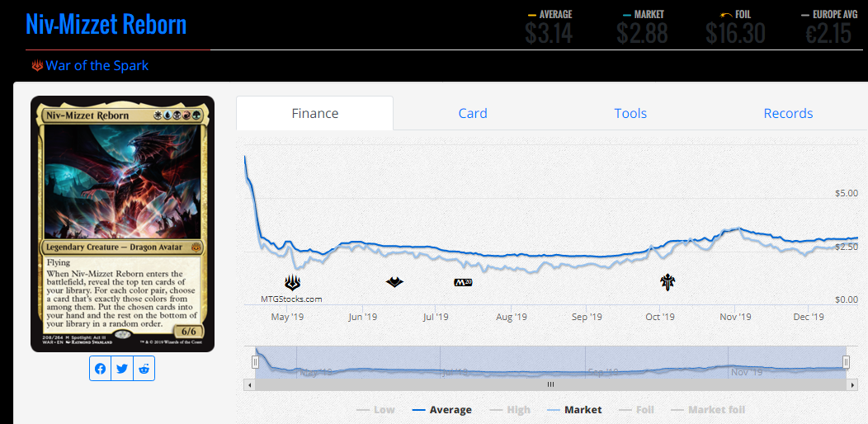The width and height of the screenshot is (868, 424).
Task: Toggle the Market price series in legend
Action: 574,410
